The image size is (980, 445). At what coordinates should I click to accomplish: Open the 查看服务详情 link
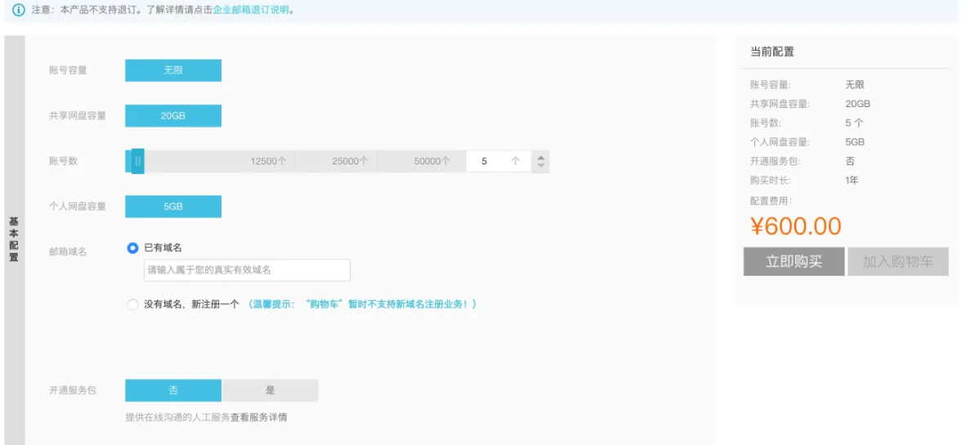point(258,417)
